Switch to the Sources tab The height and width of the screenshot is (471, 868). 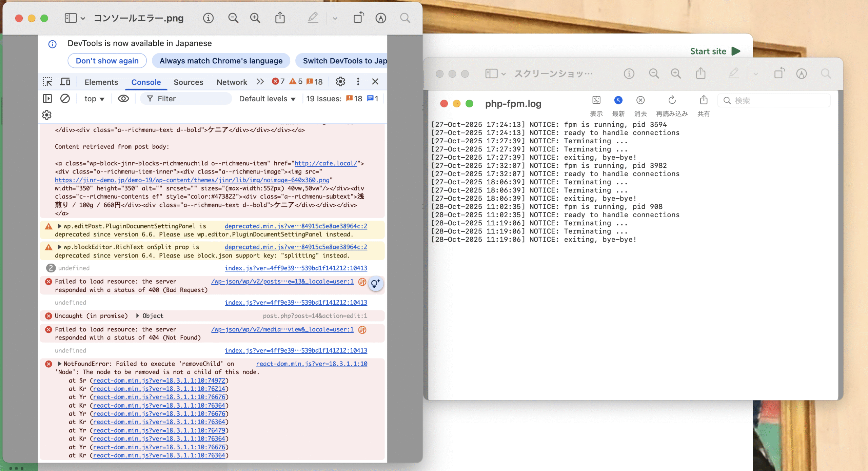pos(188,82)
